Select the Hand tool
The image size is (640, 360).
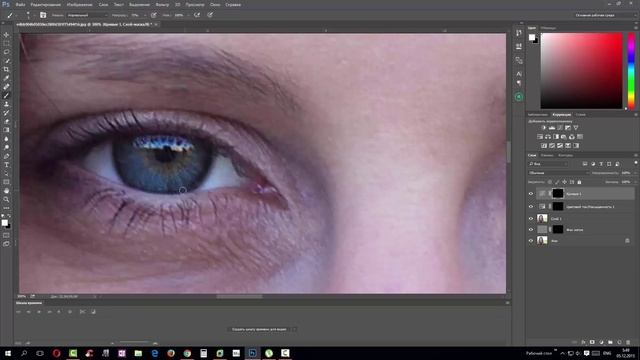pos(6,191)
